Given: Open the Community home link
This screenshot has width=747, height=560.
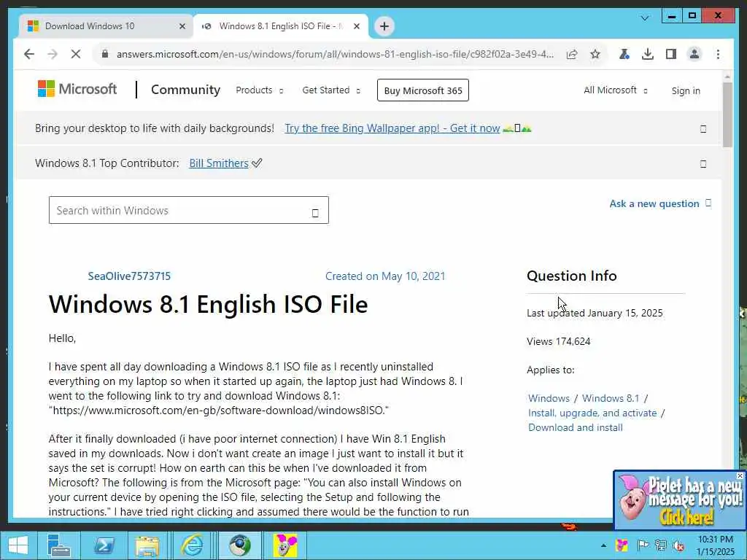Looking at the screenshot, I should point(185,90).
